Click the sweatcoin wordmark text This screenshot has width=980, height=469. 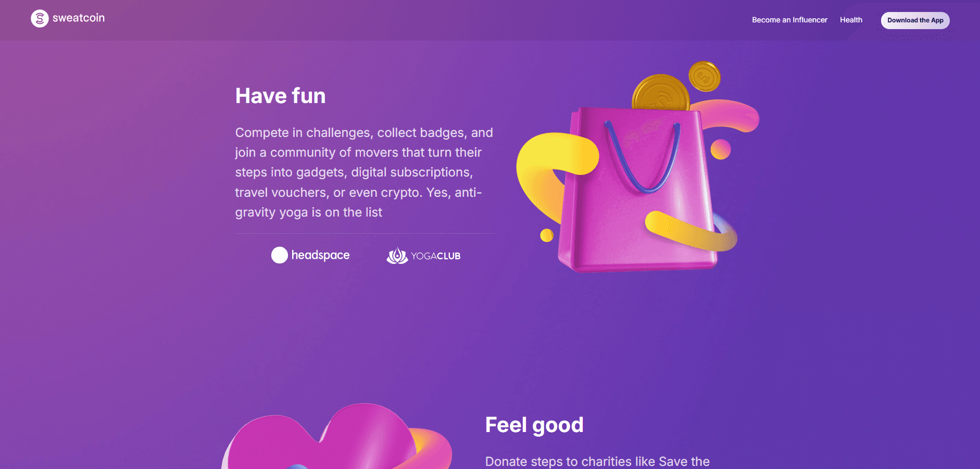pyautogui.click(x=79, y=18)
